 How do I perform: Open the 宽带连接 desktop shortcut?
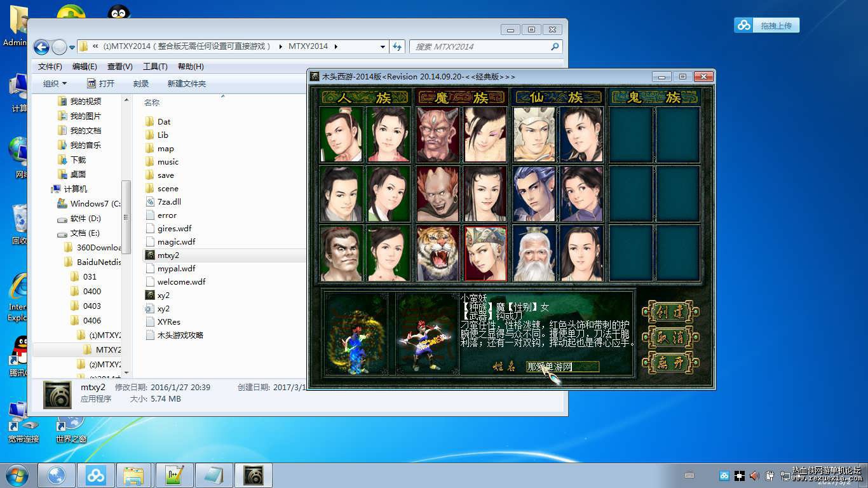pyautogui.click(x=23, y=422)
